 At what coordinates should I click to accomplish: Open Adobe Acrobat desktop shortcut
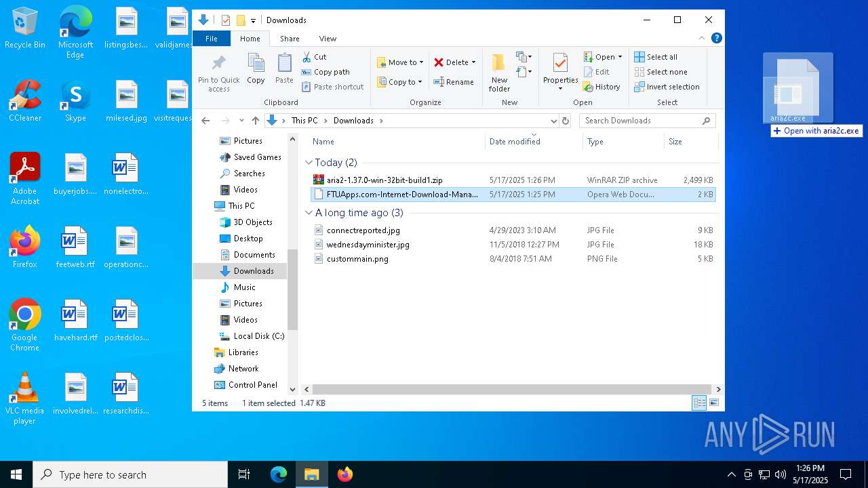coord(25,178)
